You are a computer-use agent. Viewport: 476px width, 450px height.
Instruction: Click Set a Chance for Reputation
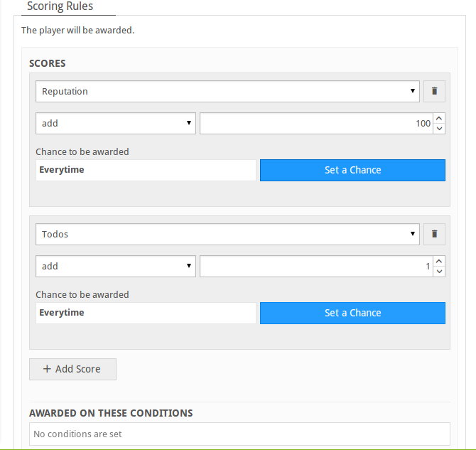pyautogui.click(x=352, y=170)
